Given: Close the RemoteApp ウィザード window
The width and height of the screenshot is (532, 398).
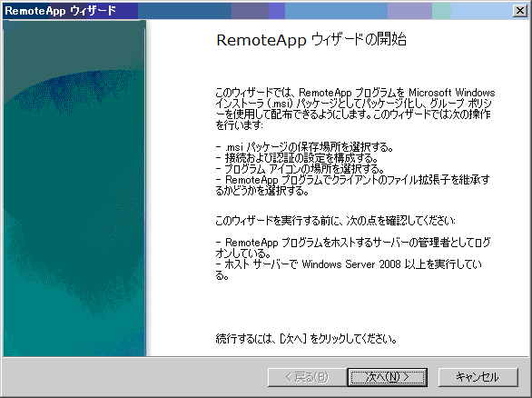Looking at the screenshot, I should (x=520, y=11).
